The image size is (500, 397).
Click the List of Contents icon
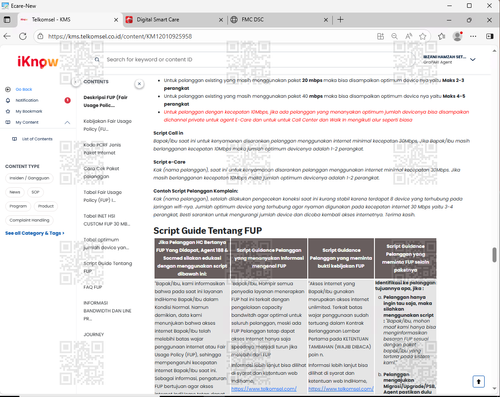(x=14, y=139)
